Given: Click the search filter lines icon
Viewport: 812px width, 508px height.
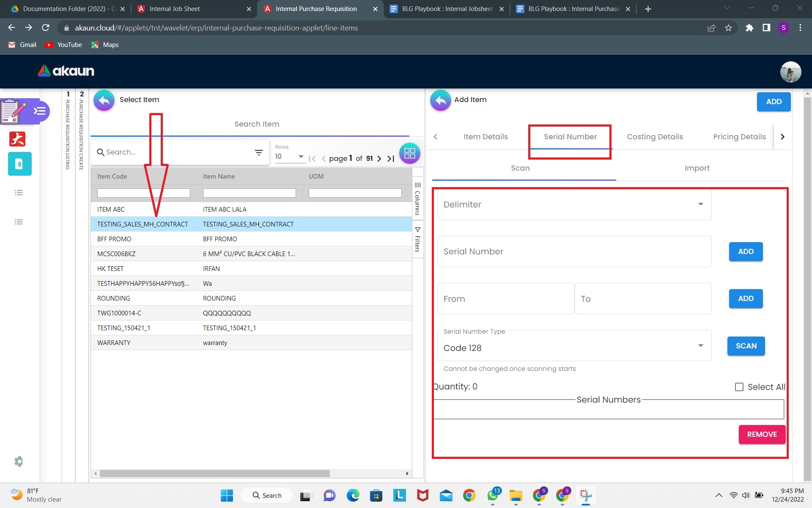Looking at the screenshot, I should point(259,152).
